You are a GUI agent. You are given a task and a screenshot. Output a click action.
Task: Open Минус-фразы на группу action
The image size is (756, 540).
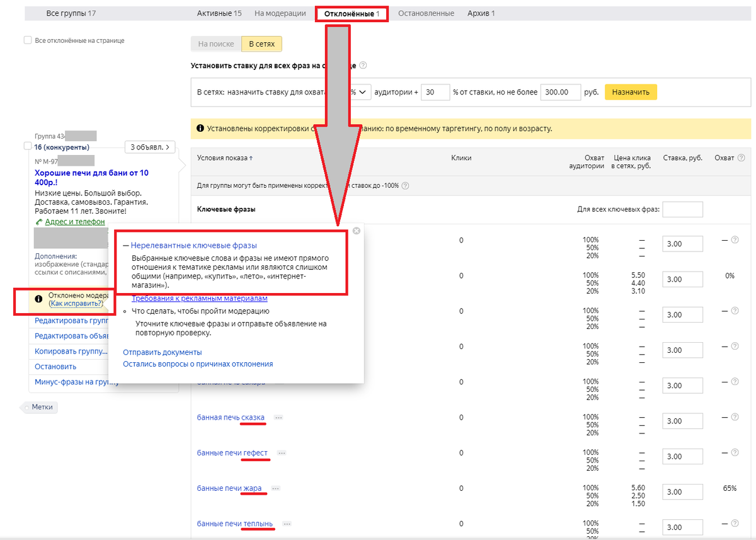click(x=76, y=382)
